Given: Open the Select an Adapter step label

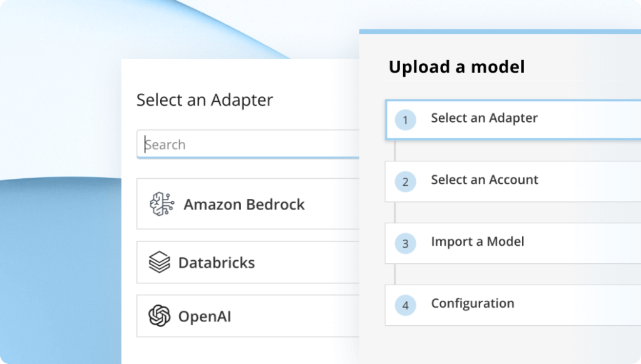Looking at the screenshot, I should 484,118.
